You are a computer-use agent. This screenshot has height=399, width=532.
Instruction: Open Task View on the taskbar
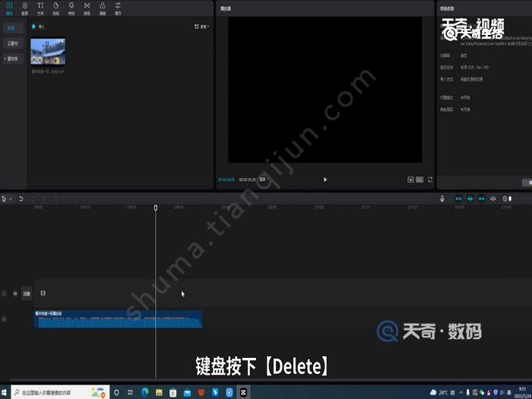coord(130,393)
